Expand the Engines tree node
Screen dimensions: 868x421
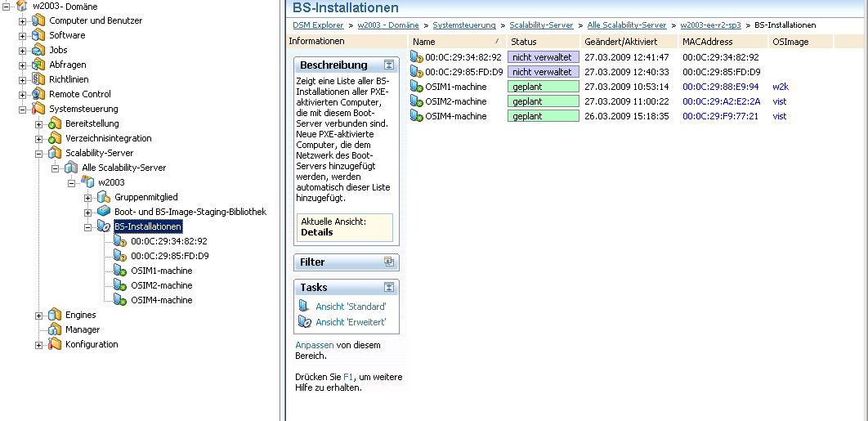[x=38, y=315]
